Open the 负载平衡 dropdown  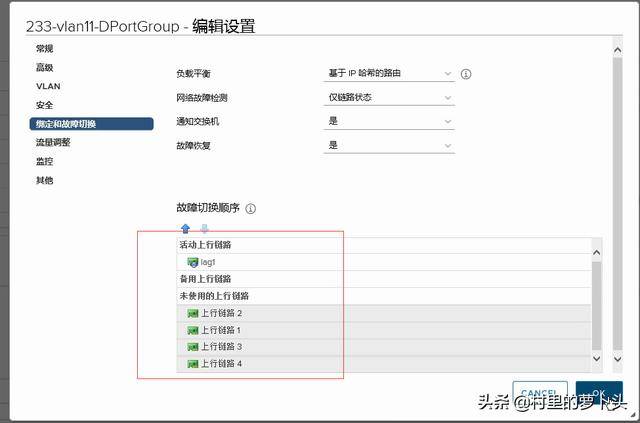click(390, 73)
